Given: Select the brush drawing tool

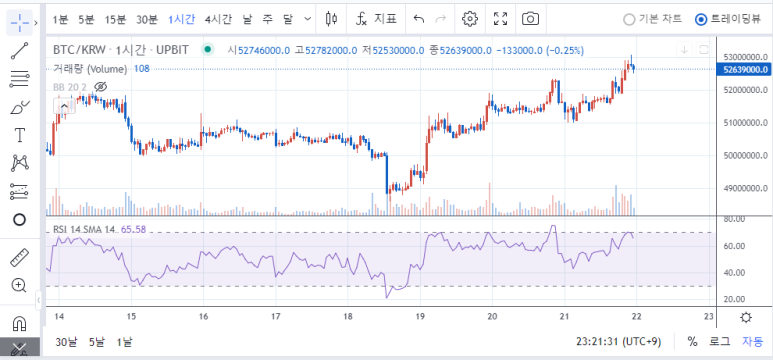Looking at the screenshot, I should pos(19,107).
